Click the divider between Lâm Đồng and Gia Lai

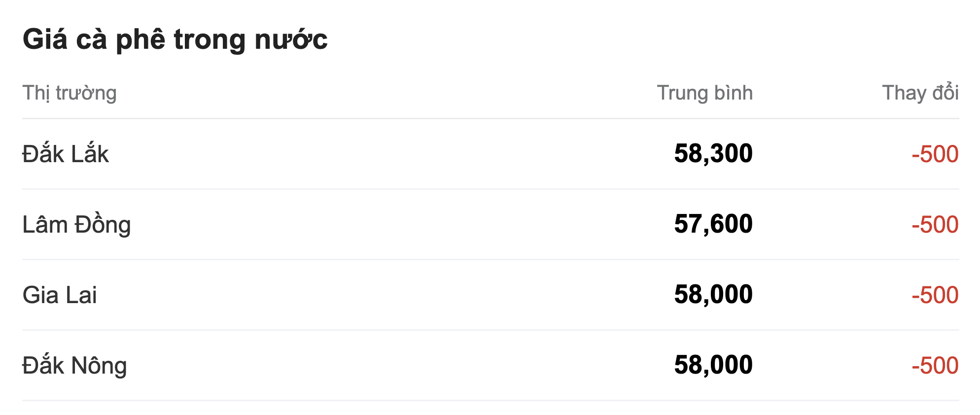tap(490, 259)
